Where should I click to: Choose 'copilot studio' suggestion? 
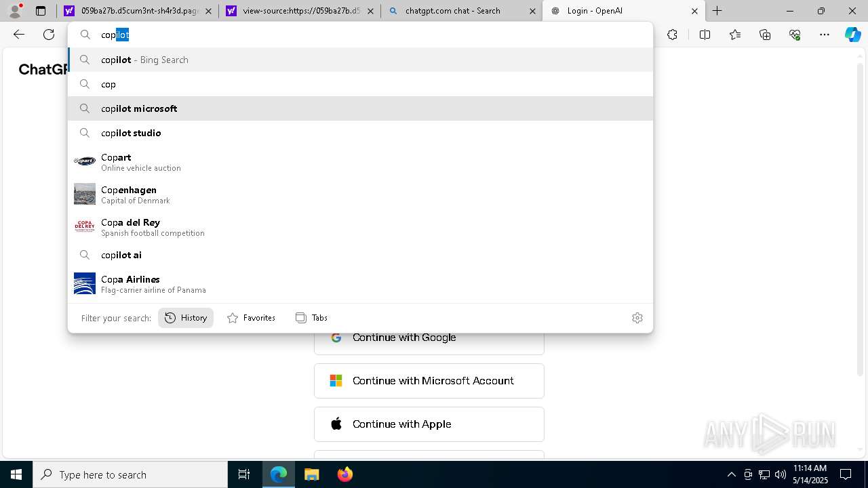(x=360, y=133)
